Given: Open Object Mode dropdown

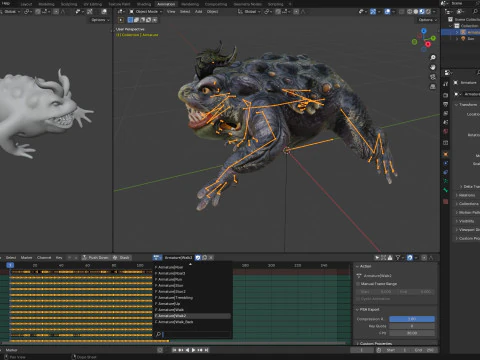Looking at the screenshot, I should [146, 11].
